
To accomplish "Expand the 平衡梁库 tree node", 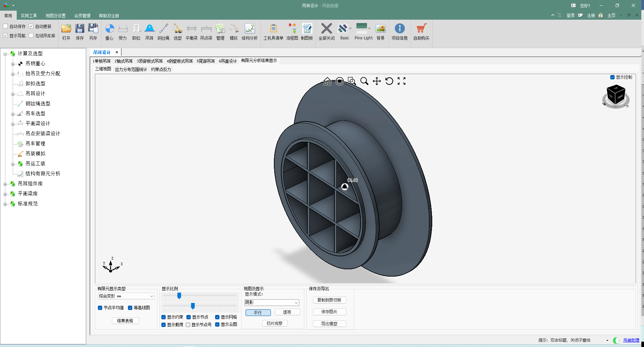I will point(5,194).
